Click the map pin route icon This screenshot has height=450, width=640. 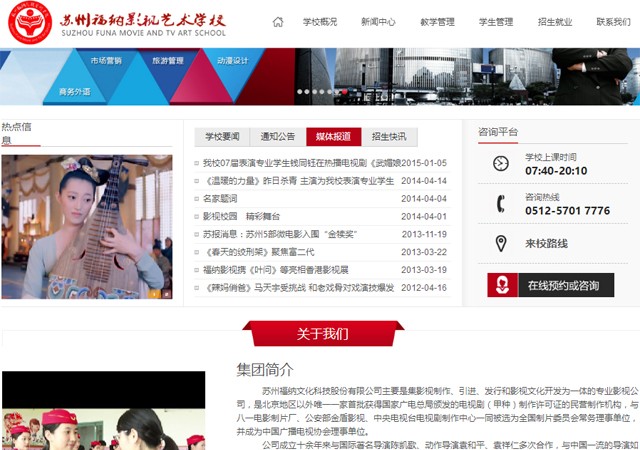tap(501, 243)
